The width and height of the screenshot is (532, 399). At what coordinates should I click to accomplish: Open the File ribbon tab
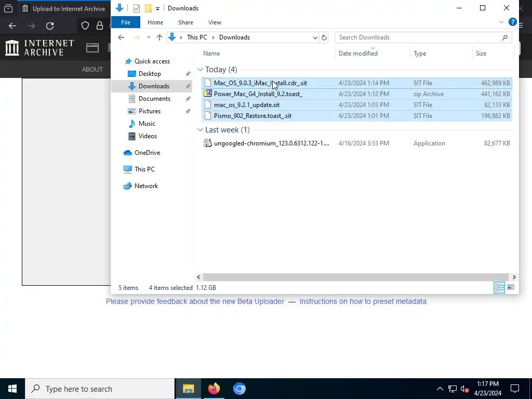pyautogui.click(x=126, y=22)
